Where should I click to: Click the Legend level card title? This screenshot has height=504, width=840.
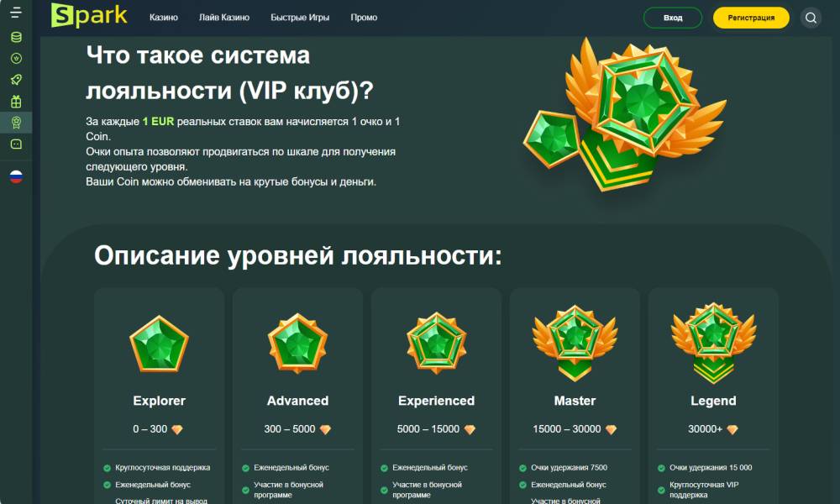point(713,401)
